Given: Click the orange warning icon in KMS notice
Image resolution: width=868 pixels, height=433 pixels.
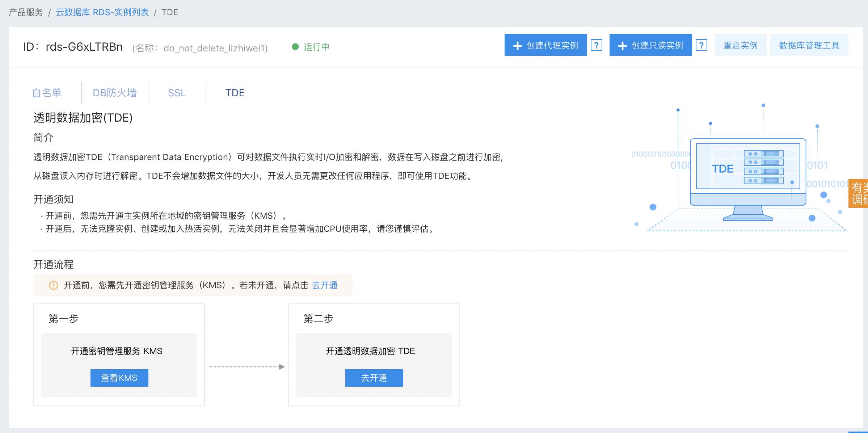Looking at the screenshot, I should pyautogui.click(x=54, y=285).
